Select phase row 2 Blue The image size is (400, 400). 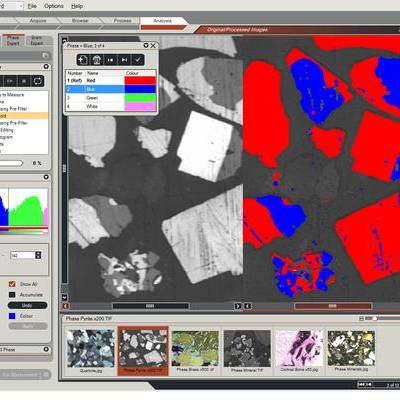click(111, 89)
